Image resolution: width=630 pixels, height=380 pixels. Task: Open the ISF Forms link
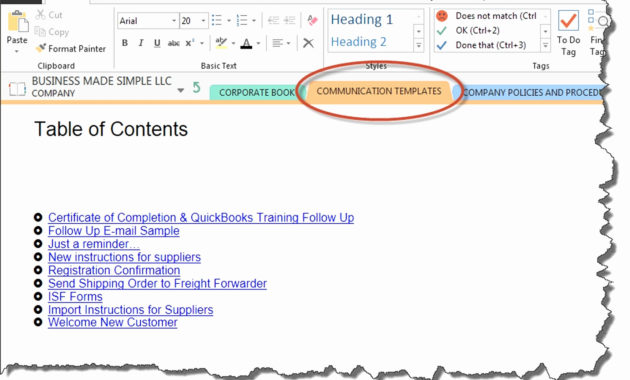[x=75, y=297]
